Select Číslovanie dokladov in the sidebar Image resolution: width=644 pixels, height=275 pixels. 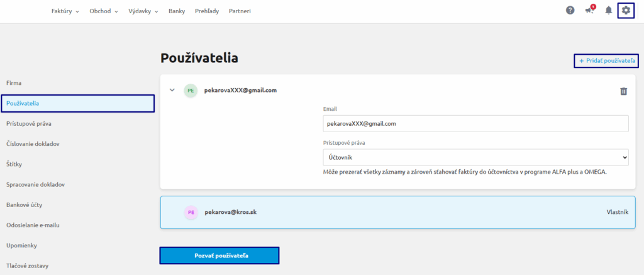33,144
